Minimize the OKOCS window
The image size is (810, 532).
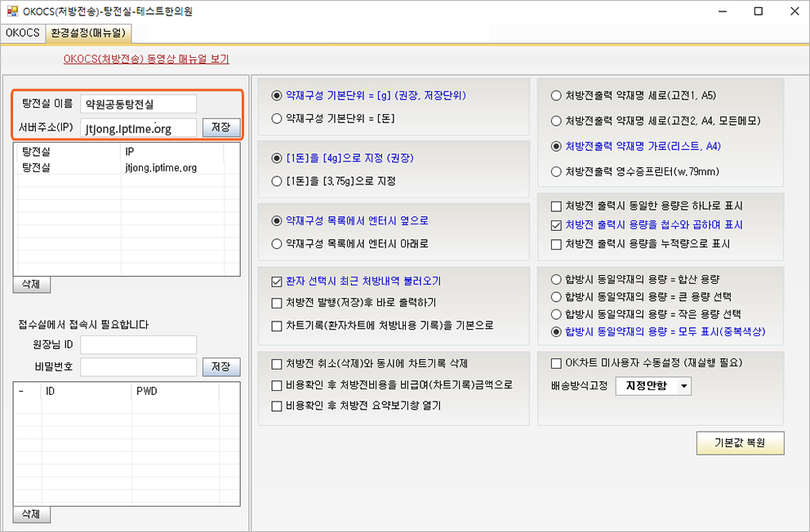722,11
